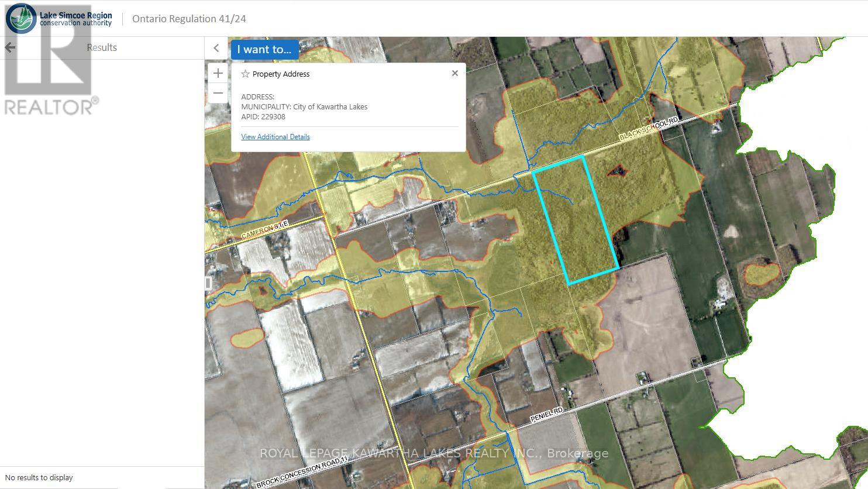Open the "I want to..." menu
The height and width of the screenshot is (489, 868).
(x=264, y=50)
